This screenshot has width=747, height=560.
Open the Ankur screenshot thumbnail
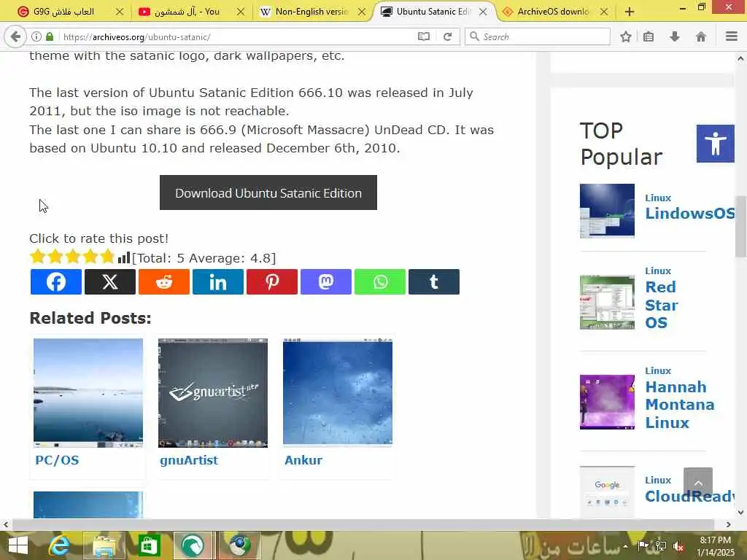tap(338, 392)
